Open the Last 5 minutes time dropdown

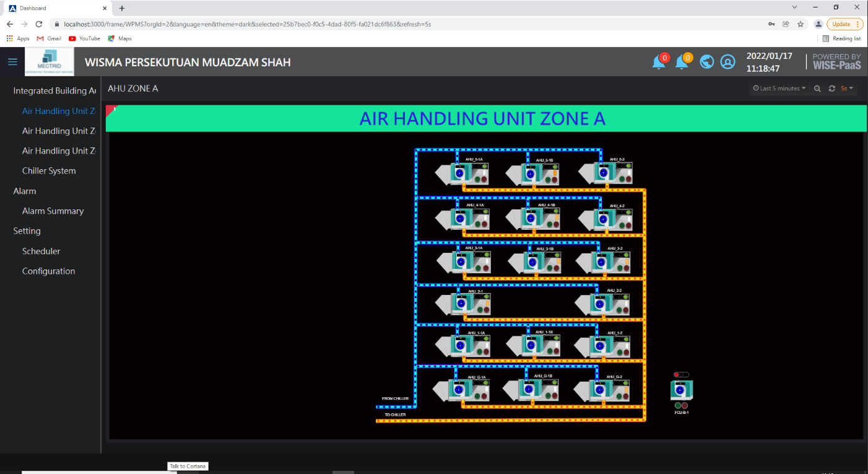(779, 89)
